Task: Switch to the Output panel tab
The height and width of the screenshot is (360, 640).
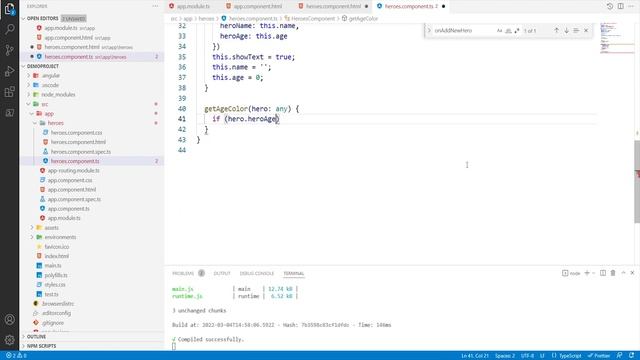Action: [x=222, y=273]
